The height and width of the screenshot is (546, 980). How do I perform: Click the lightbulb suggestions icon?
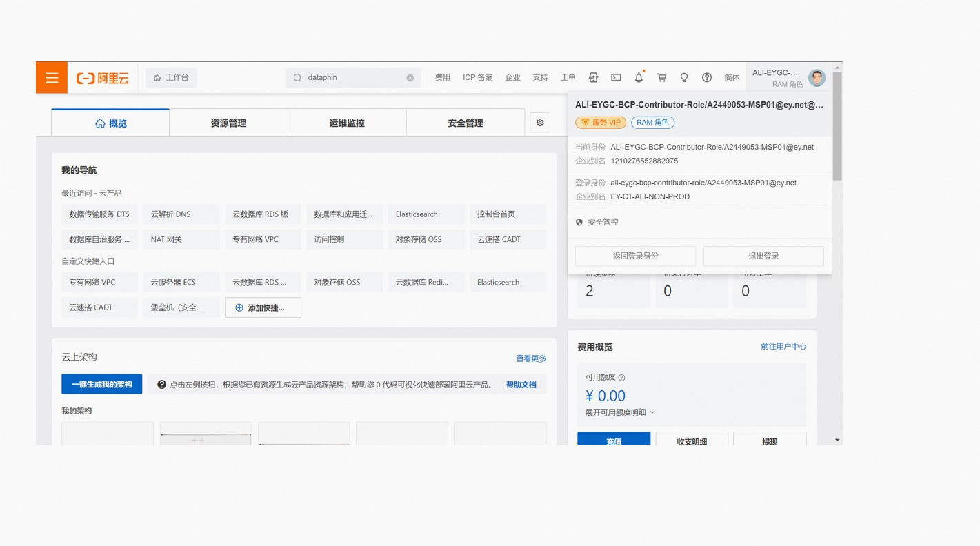click(684, 78)
